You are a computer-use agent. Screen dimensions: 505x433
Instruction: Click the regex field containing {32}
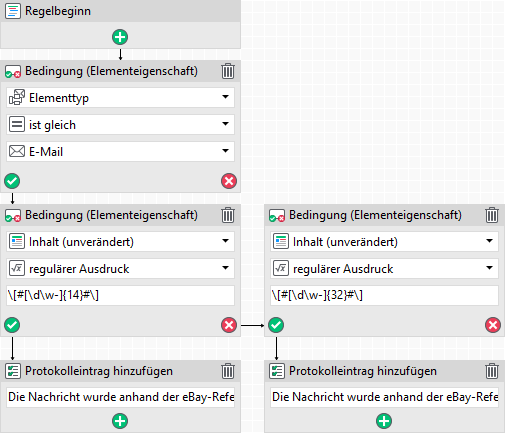click(x=384, y=295)
